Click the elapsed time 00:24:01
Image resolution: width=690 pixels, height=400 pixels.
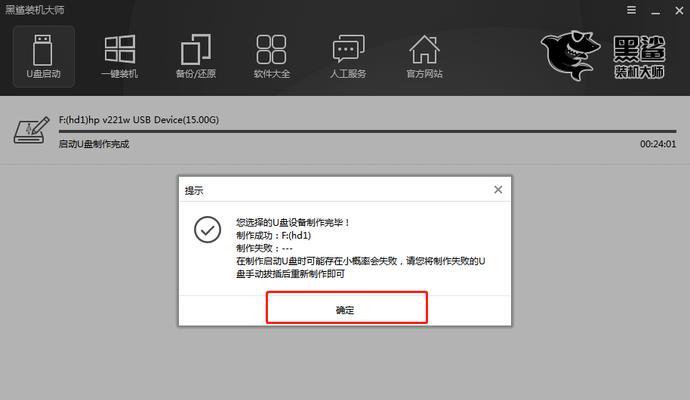[658, 144]
